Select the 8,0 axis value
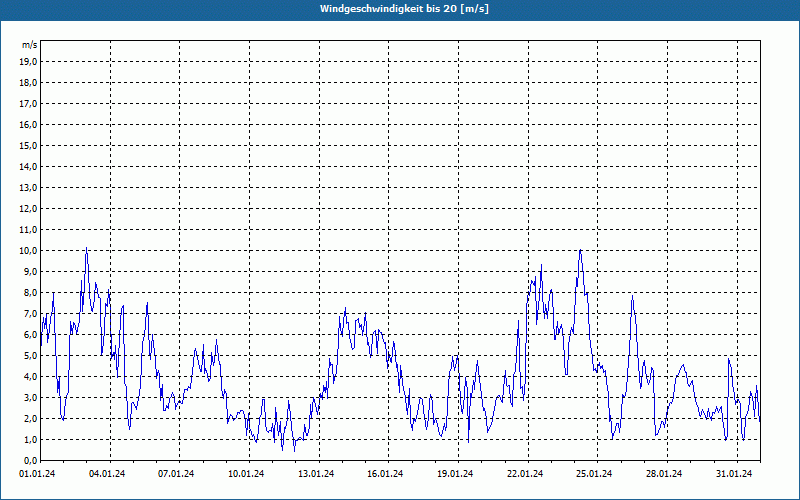The width and height of the screenshot is (800, 500). click(30, 292)
